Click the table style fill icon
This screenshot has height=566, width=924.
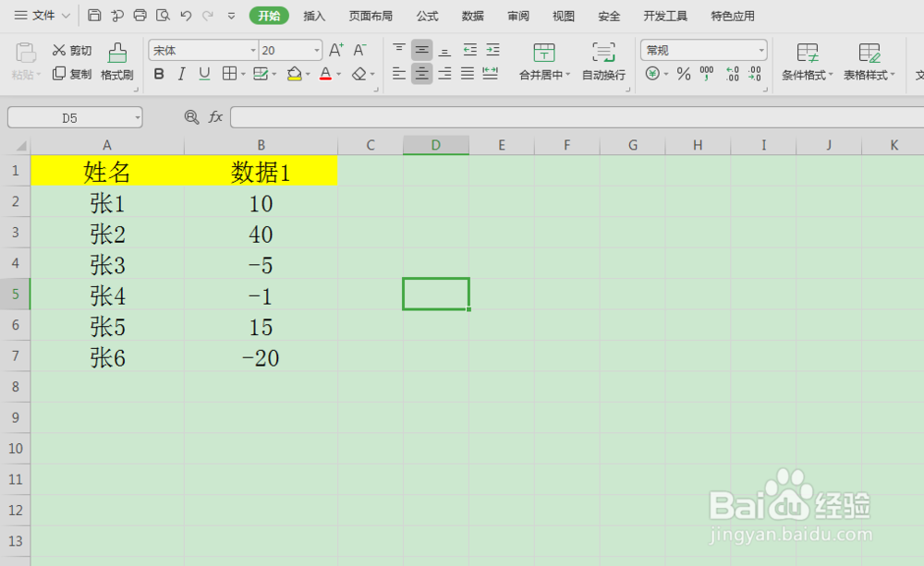click(261, 74)
